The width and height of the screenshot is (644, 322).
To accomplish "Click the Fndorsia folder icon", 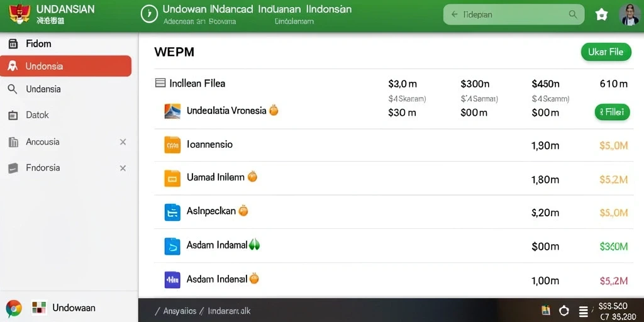I will click(13, 168).
